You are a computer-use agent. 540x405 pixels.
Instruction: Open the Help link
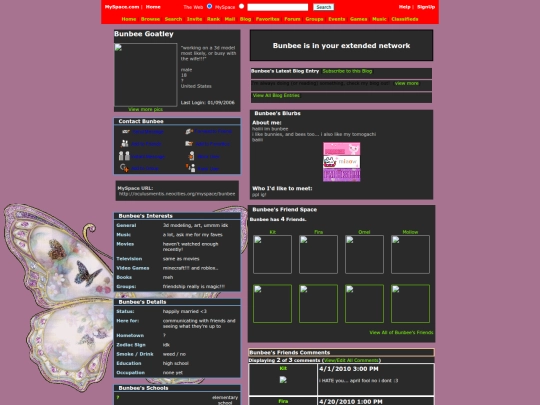[x=405, y=7]
